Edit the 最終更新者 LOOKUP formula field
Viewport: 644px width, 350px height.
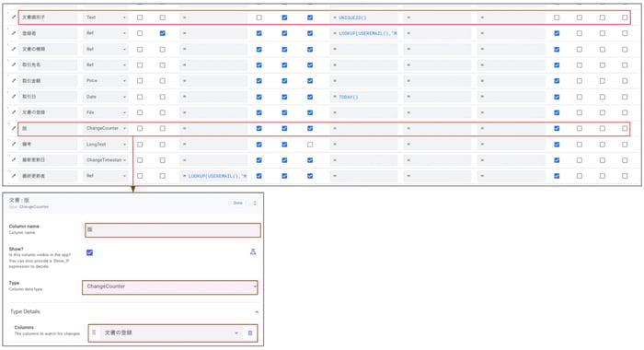[x=213, y=176]
